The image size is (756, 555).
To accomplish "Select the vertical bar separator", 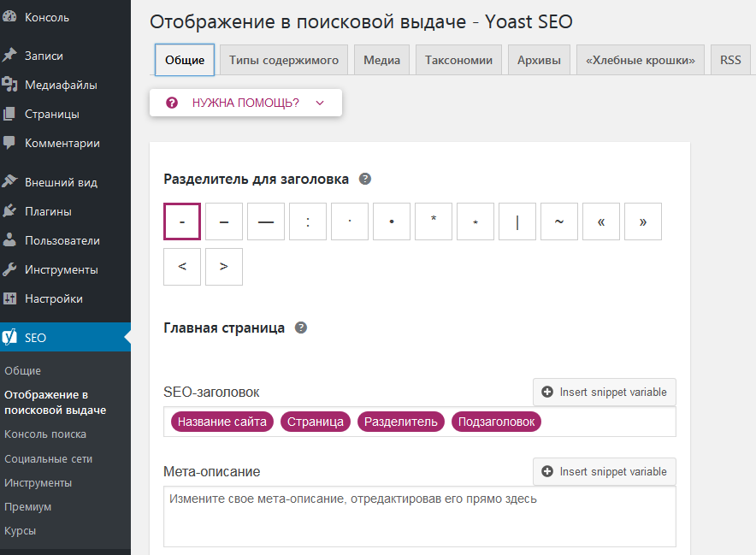I will 517,221.
